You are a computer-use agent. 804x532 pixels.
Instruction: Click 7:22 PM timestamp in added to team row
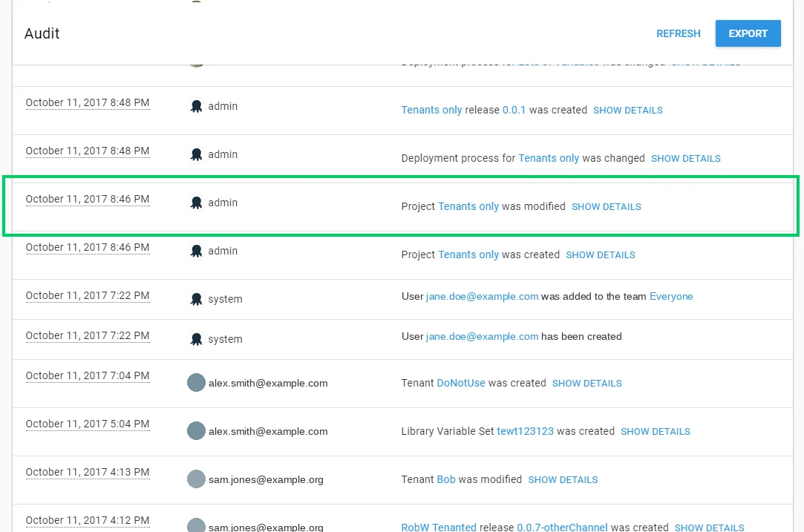point(88,295)
